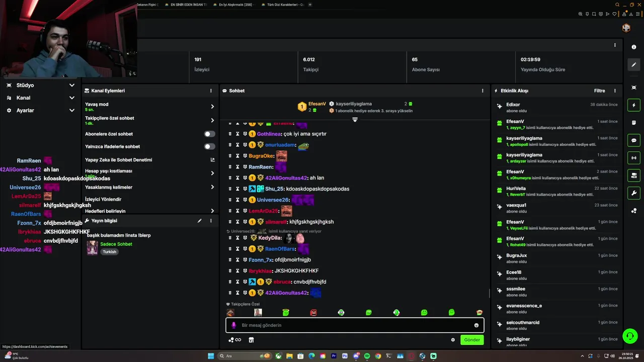Ban user Fzonn_7x with shield icon
Viewport: 644px width, 362px height.
(x=245, y=260)
